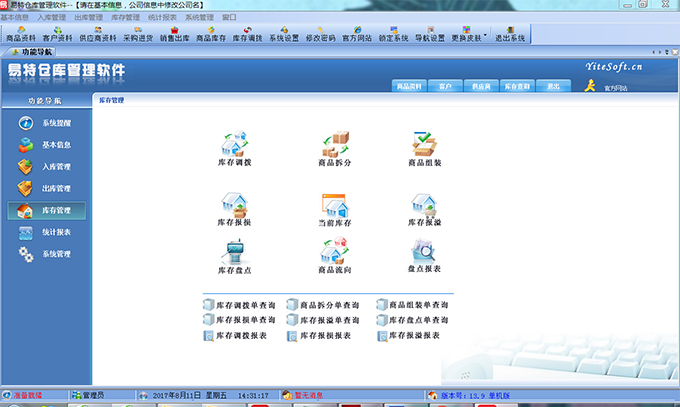The height and width of the screenshot is (407, 680).
Task: Click 库存查询 header button
Action: pyautogui.click(x=517, y=86)
